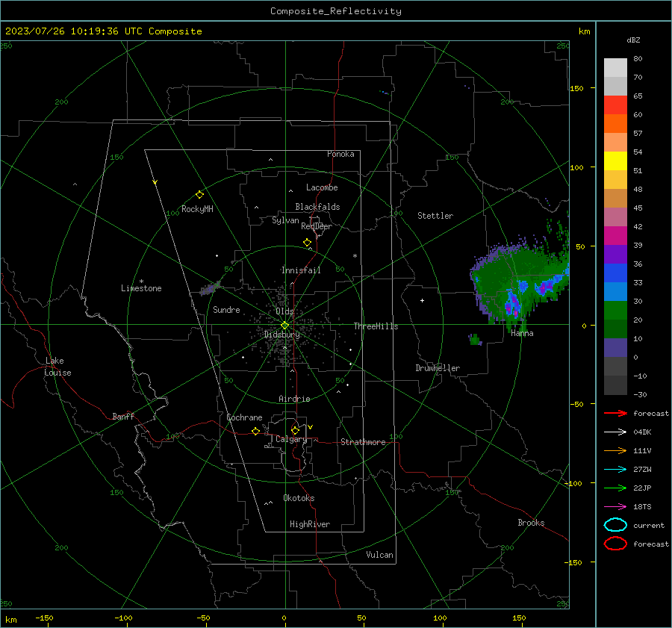Click the small green echo west of Hanna
This screenshot has width=672, height=628.
coord(475,340)
